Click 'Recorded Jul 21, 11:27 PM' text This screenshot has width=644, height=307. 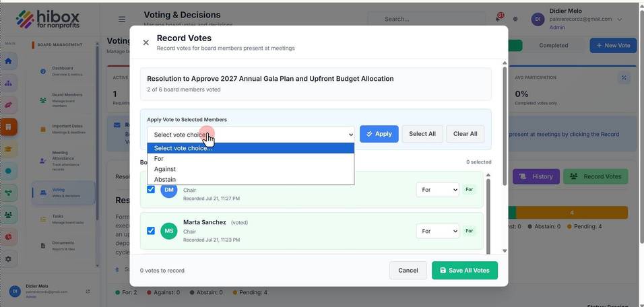point(212,199)
